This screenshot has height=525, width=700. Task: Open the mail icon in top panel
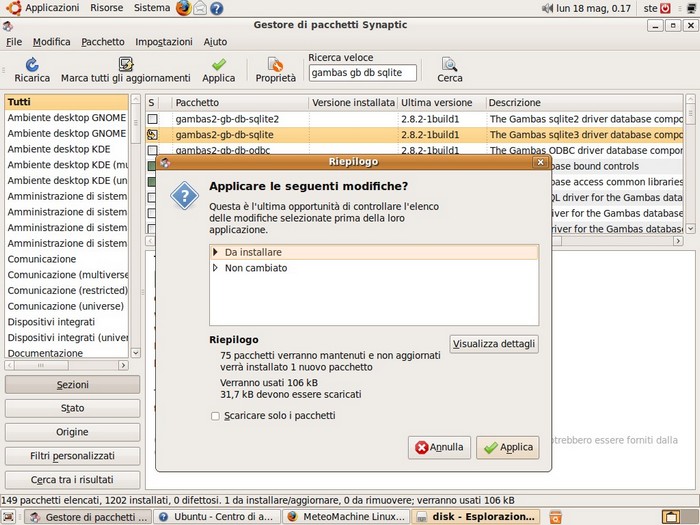tap(200, 8)
